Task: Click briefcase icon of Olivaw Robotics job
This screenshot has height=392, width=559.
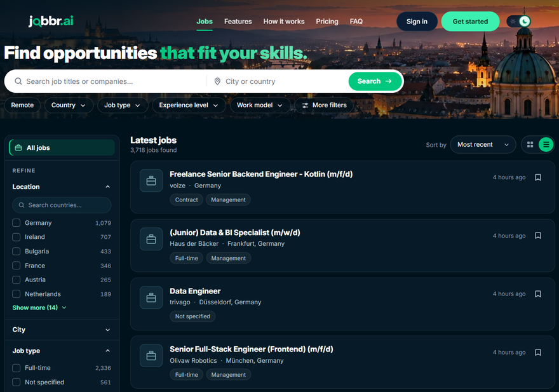Action: coord(151,356)
